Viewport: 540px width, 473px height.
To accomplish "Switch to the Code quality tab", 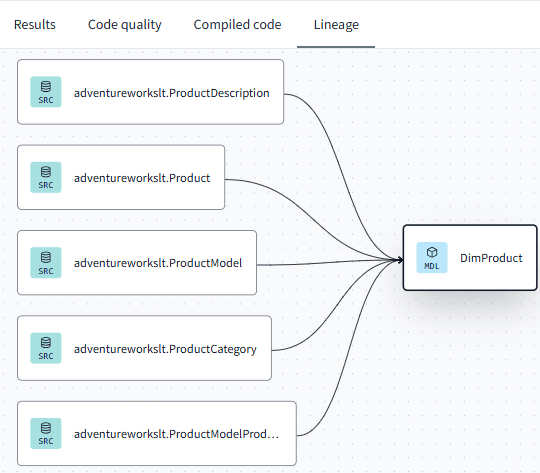I will (x=124, y=25).
